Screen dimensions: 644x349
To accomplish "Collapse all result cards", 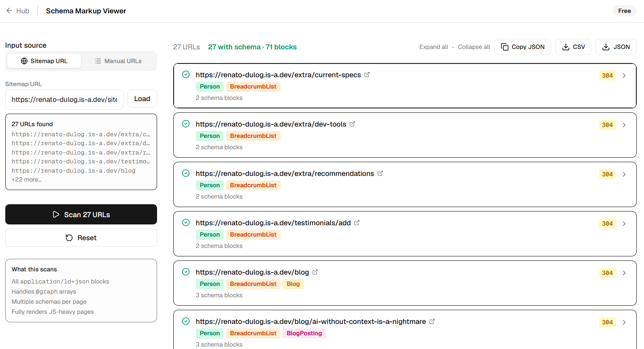I will (474, 47).
